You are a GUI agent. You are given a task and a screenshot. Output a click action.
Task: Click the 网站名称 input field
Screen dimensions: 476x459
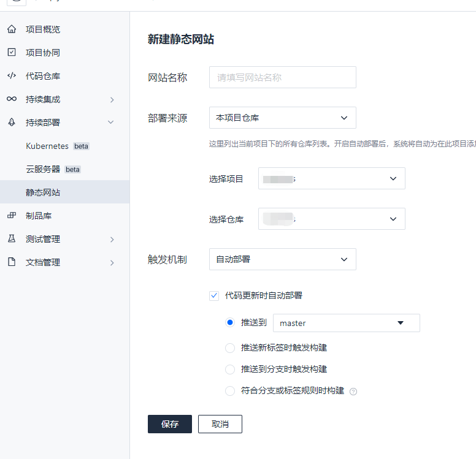tap(282, 78)
